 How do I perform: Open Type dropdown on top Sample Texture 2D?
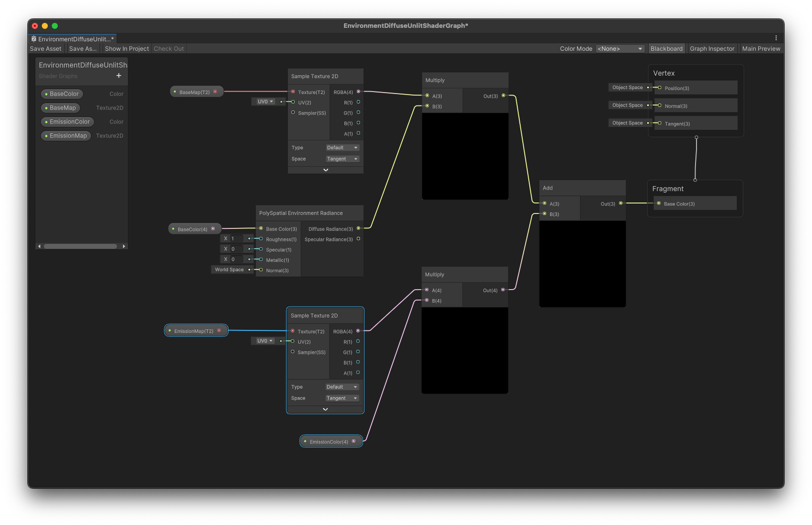(342, 148)
